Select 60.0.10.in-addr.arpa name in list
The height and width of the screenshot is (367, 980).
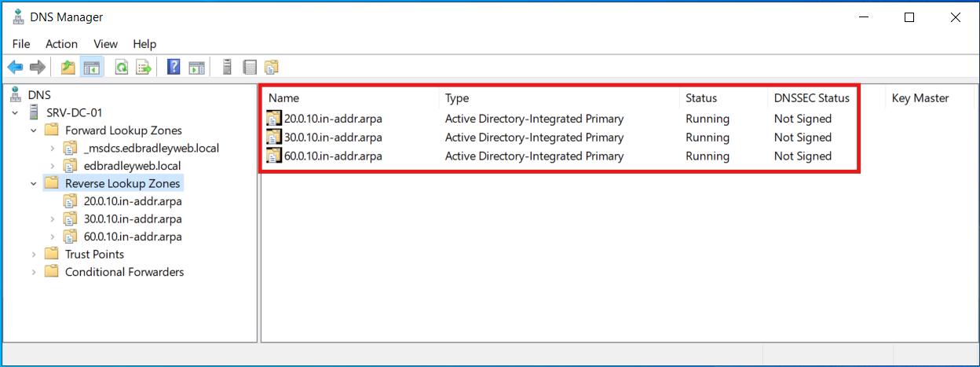(x=333, y=156)
